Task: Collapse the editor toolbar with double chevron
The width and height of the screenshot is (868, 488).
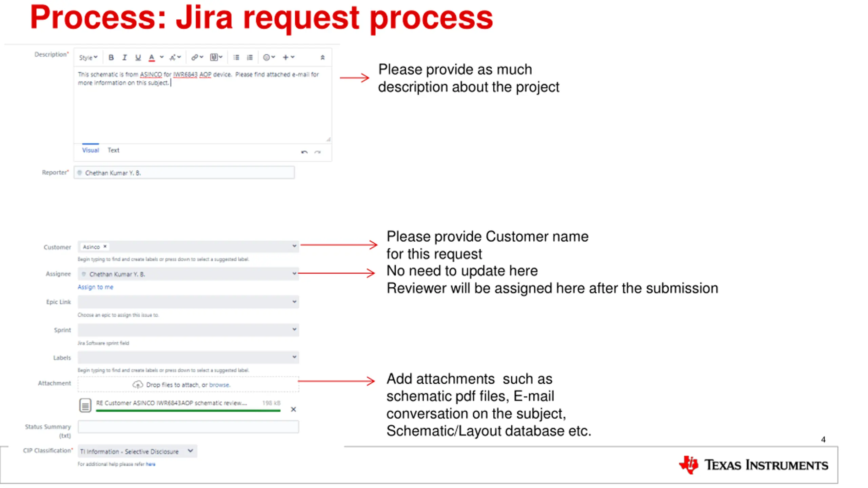Action: click(x=322, y=58)
